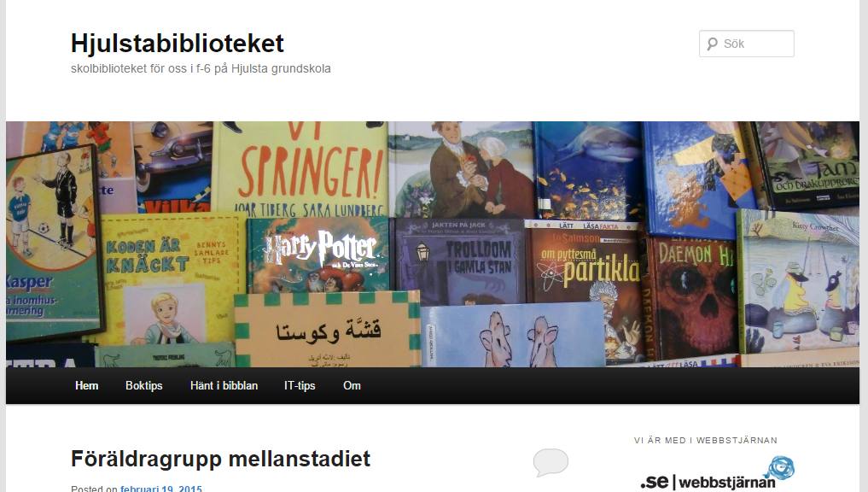This screenshot has height=492, width=868.
Task: Click the .se webbstjärnan logo
Action: pos(718,473)
